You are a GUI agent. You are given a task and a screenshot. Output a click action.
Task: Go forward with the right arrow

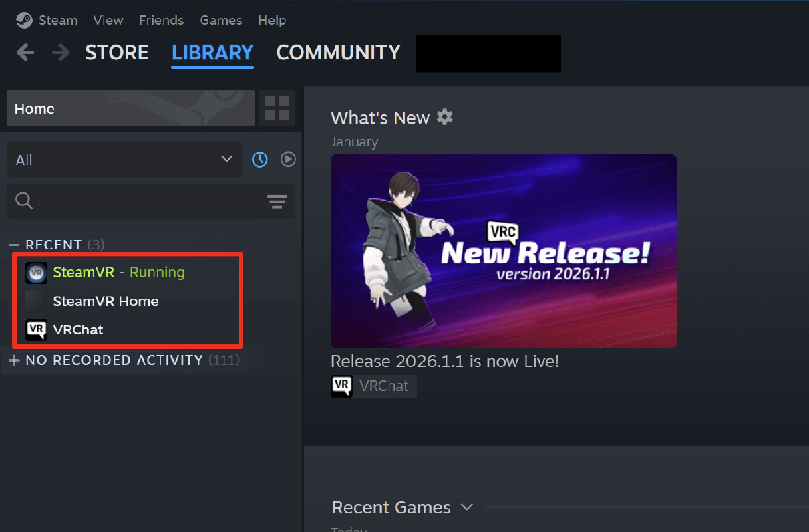tap(61, 52)
